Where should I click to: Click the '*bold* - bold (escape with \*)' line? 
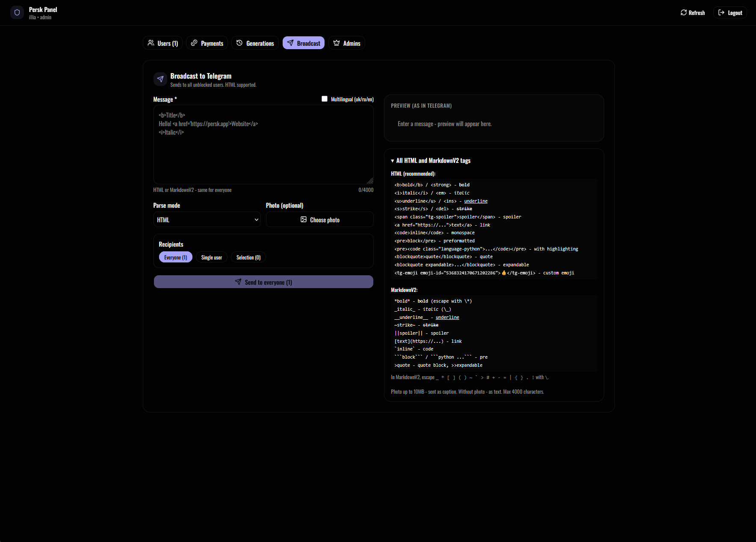click(x=433, y=301)
